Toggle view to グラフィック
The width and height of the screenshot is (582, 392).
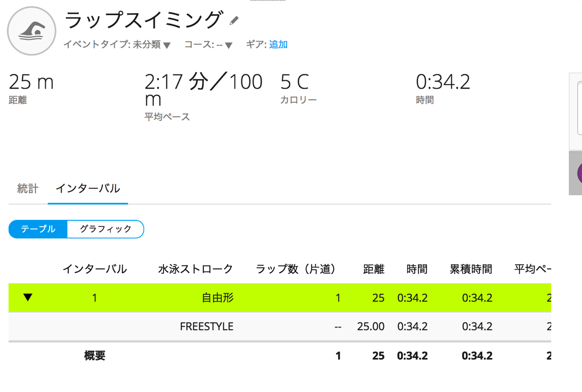[106, 229]
